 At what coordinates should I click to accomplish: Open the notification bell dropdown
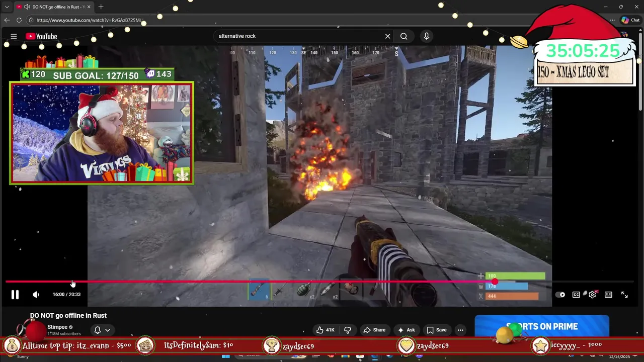(x=102, y=330)
